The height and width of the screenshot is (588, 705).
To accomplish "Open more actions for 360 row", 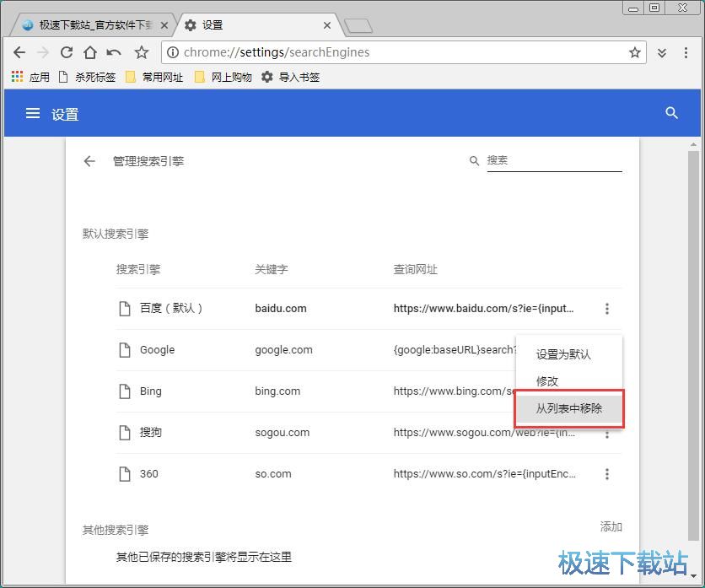I will [607, 474].
